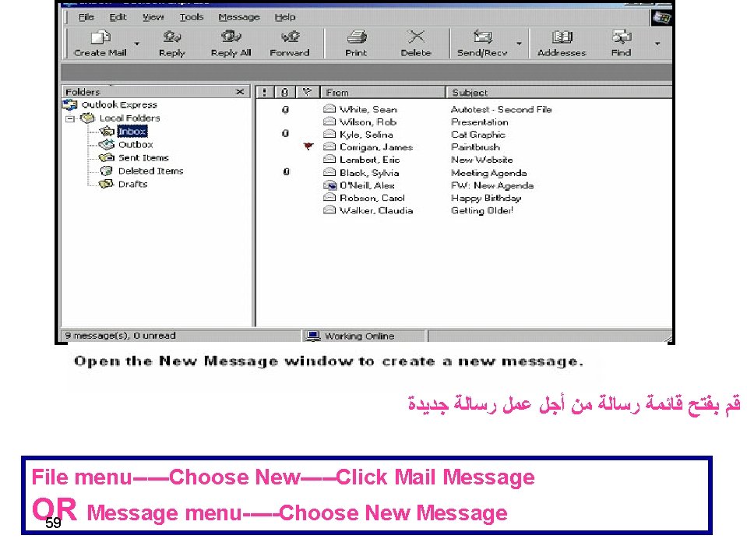
Task: Sort messages by the From column header
Action: click(x=383, y=93)
